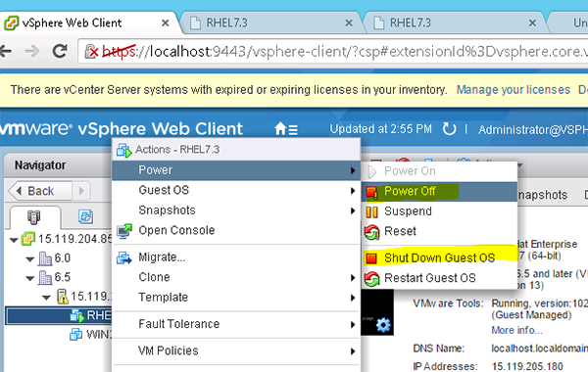
Task: Click the red Shut Down Guest OS icon
Action: point(371,258)
